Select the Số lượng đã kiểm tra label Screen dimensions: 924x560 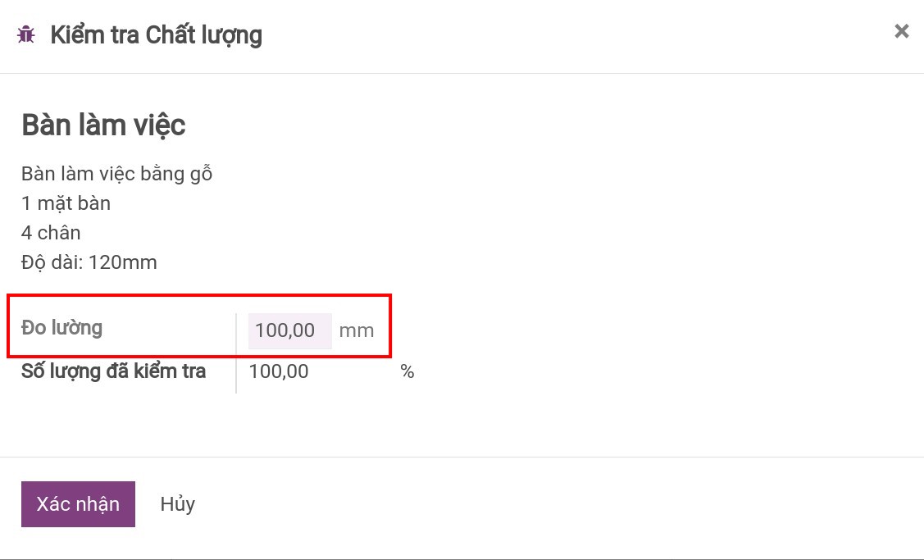pos(113,371)
